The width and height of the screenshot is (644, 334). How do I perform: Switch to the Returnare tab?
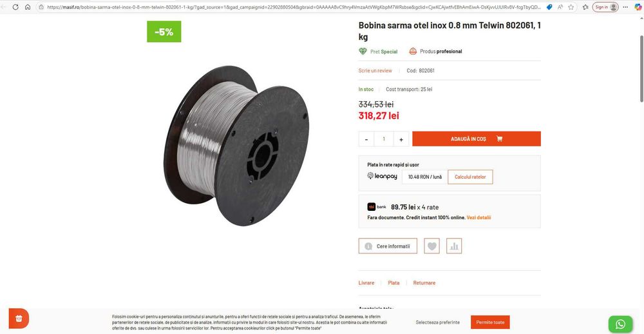(424, 283)
